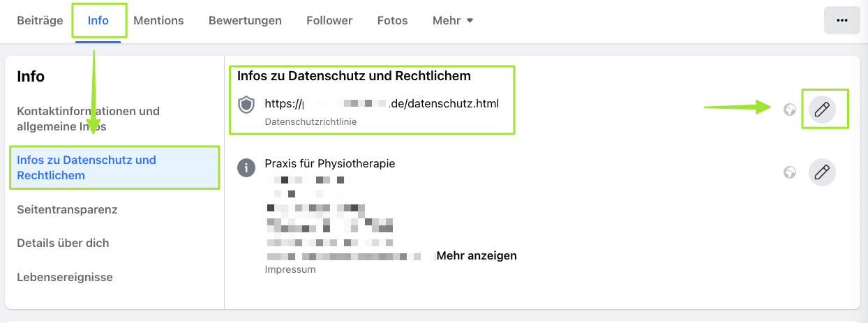Go to Details über dich
The width and height of the screenshot is (868, 323).
click(63, 243)
